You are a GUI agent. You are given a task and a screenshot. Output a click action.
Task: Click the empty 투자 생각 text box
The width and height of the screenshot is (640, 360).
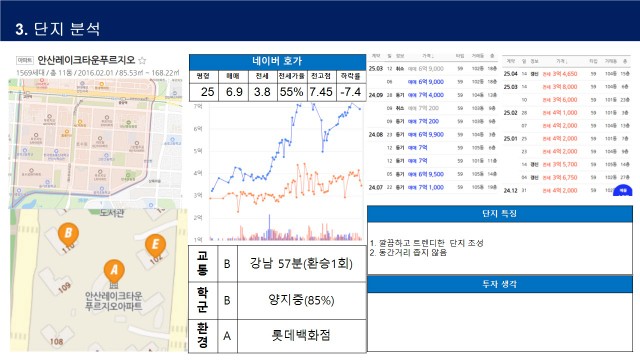[500, 322]
